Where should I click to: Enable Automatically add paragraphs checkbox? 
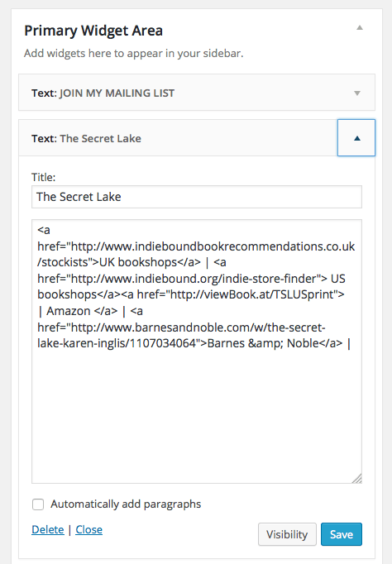38,504
